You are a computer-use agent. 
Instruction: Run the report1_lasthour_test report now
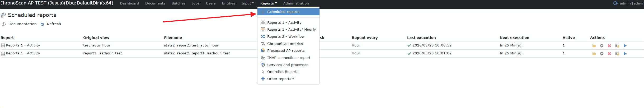pyautogui.click(x=625, y=54)
